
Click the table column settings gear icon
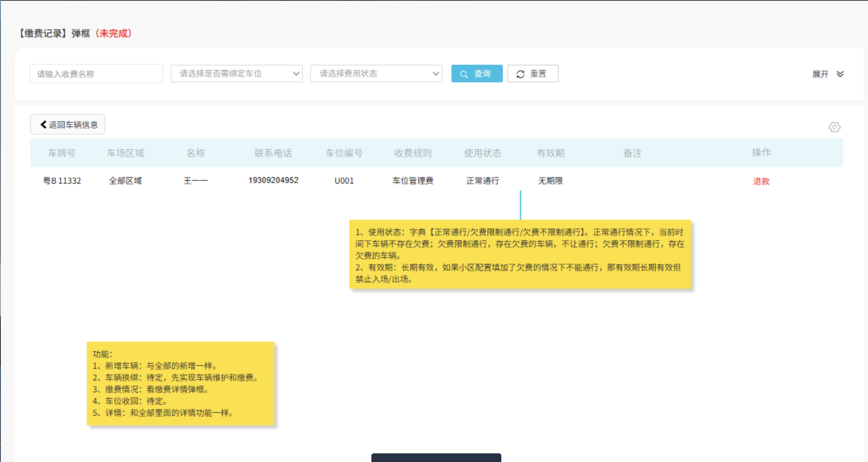pos(834,127)
